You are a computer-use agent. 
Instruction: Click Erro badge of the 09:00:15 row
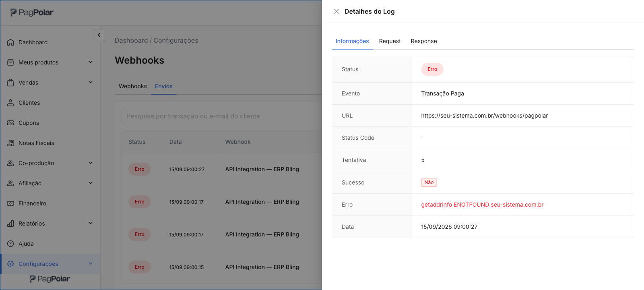tap(140, 267)
